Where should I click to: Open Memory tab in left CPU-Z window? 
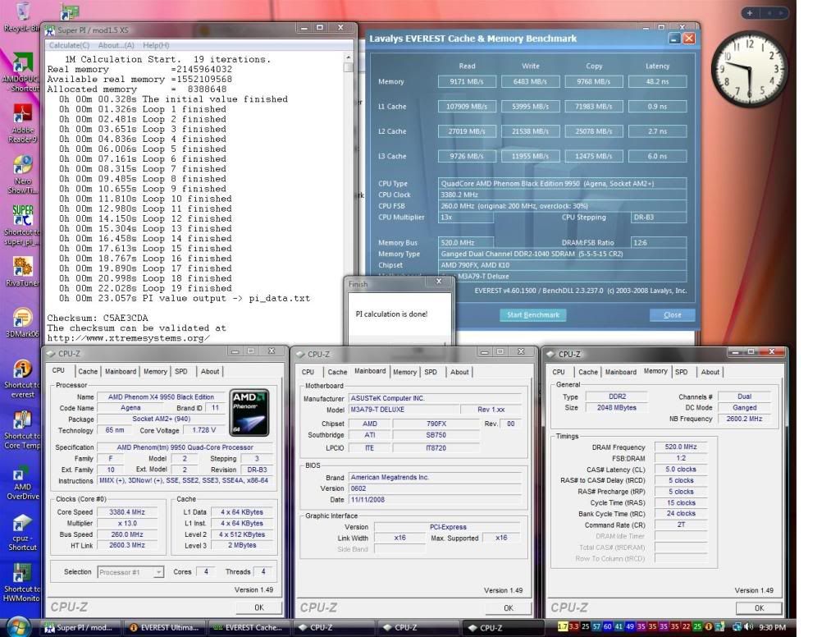[155, 372]
